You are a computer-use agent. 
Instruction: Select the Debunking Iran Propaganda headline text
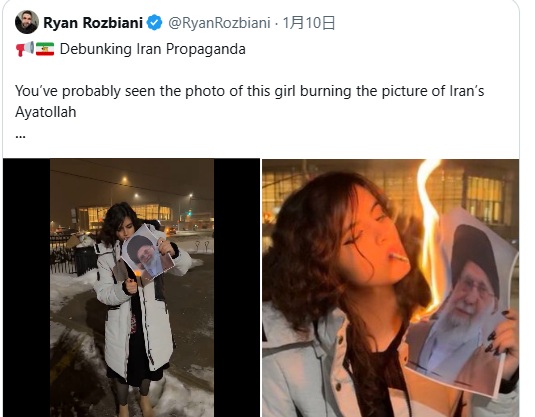point(153,49)
